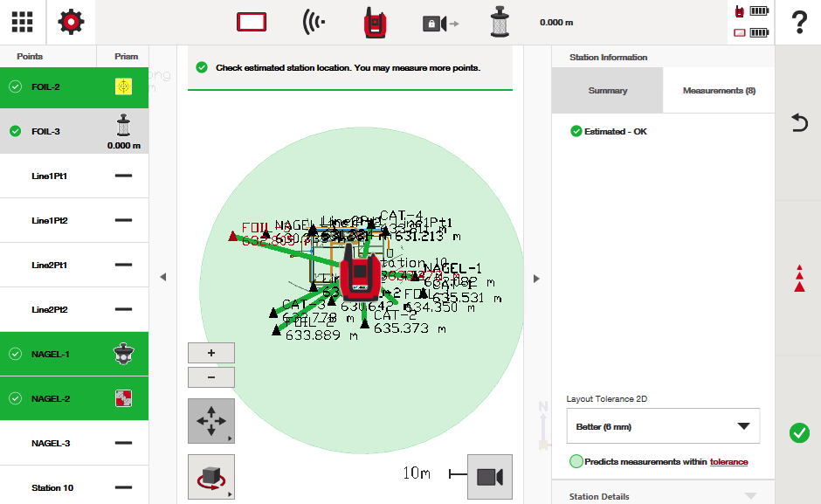Open help with the question mark
The height and width of the screenshot is (504, 821).
click(797, 23)
